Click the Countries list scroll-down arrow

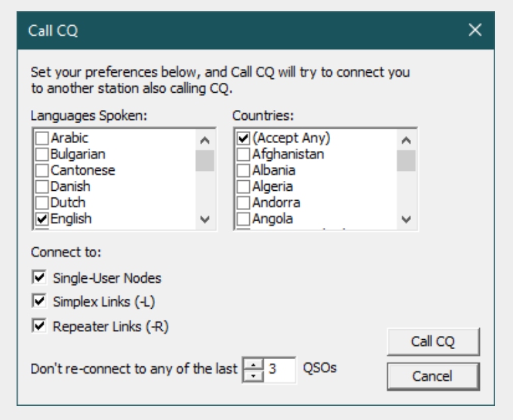(x=407, y=221)
